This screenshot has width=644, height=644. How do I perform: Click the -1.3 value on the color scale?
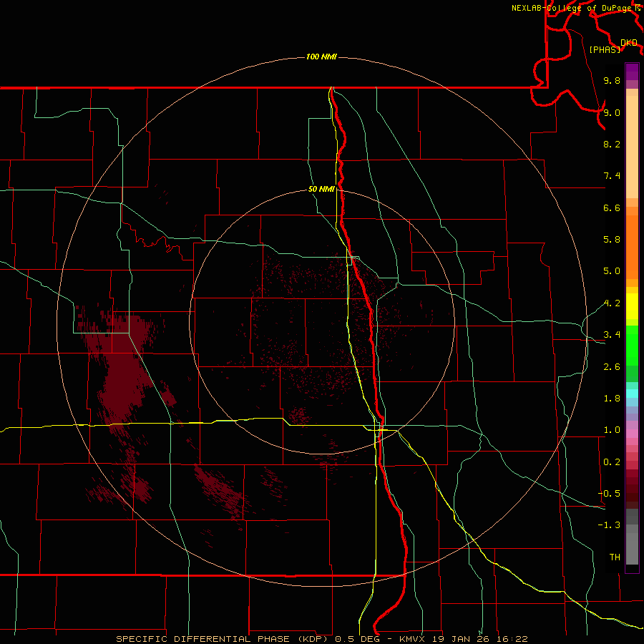pos(609,525)
